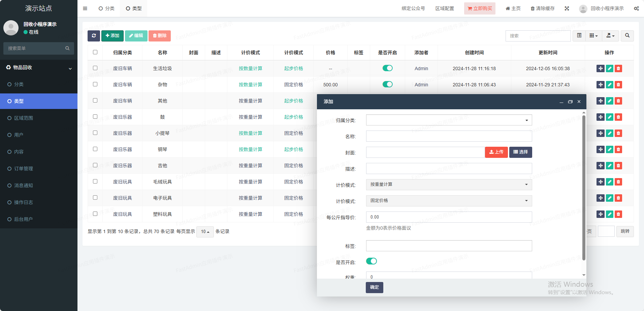Select all rows with header checkbox
The image size is (644, 311).
point(95,52)
